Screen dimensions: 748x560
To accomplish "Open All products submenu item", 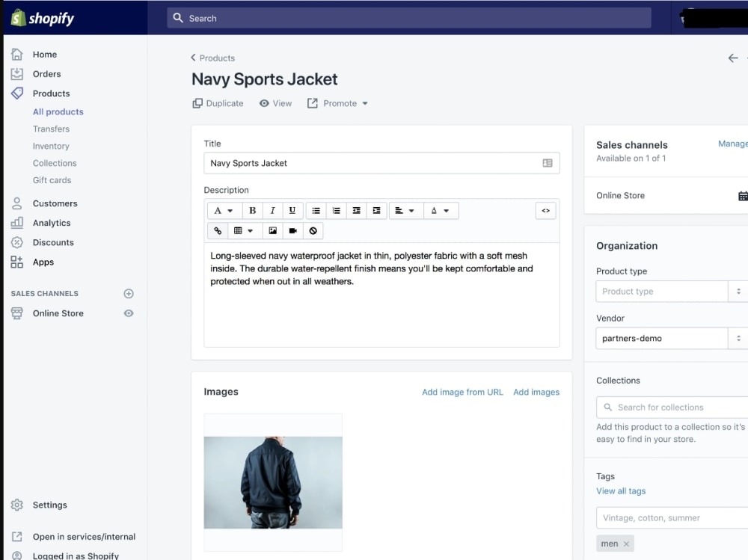I will point(58,111).
